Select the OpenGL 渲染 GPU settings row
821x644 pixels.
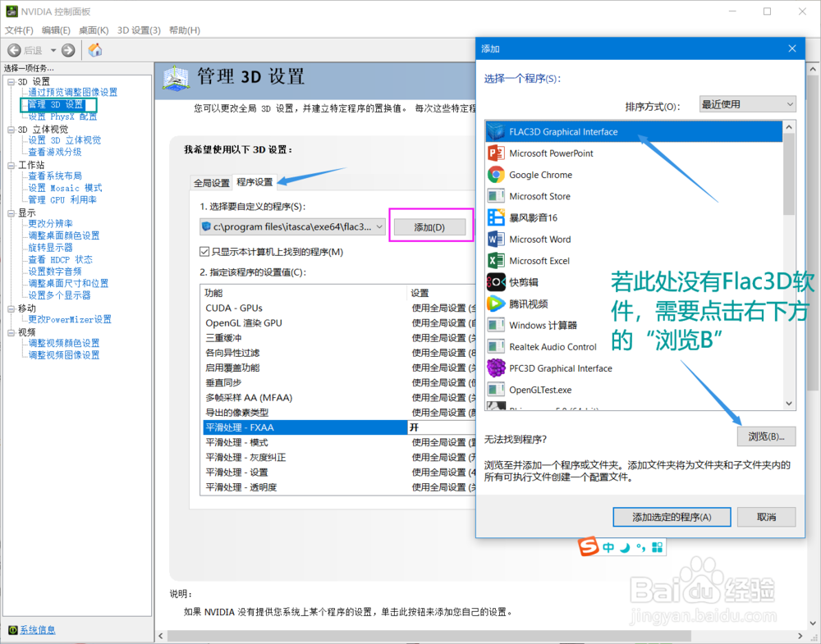pyautogui.click(x=339, y=322)
